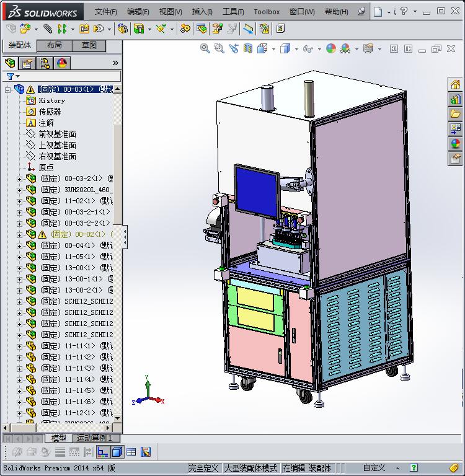
Task: Click the New Motion Study icon
Action: pos(185,29)
